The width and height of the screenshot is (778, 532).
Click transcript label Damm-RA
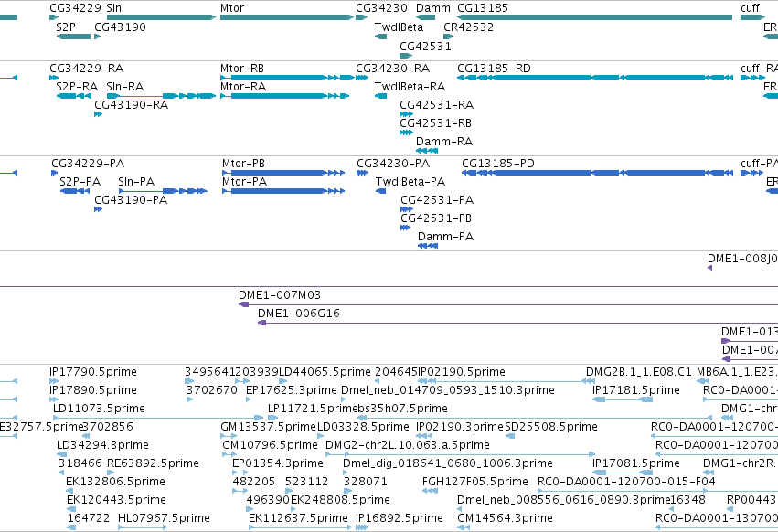pyautogui.click(x=444, y=142)
